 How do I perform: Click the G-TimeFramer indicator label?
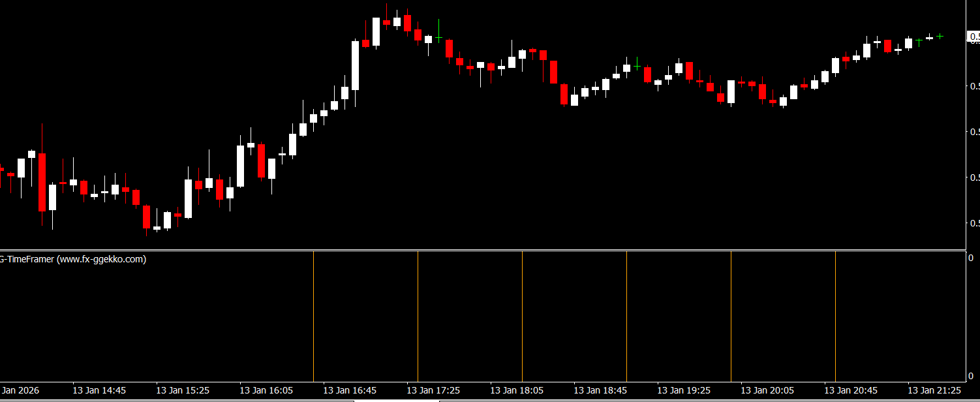click(73, 259)
